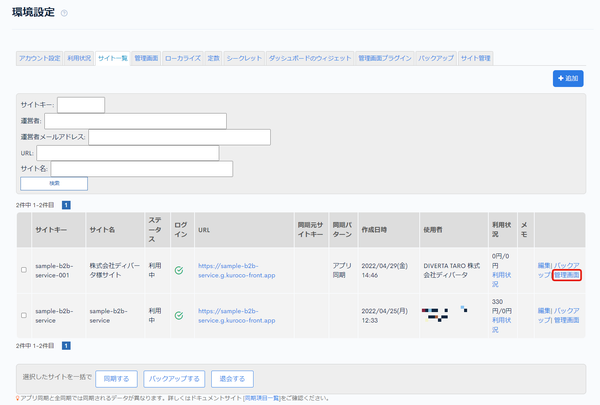Click the アプリ同期 cell
600x405 pixels.
pos(342,270)
